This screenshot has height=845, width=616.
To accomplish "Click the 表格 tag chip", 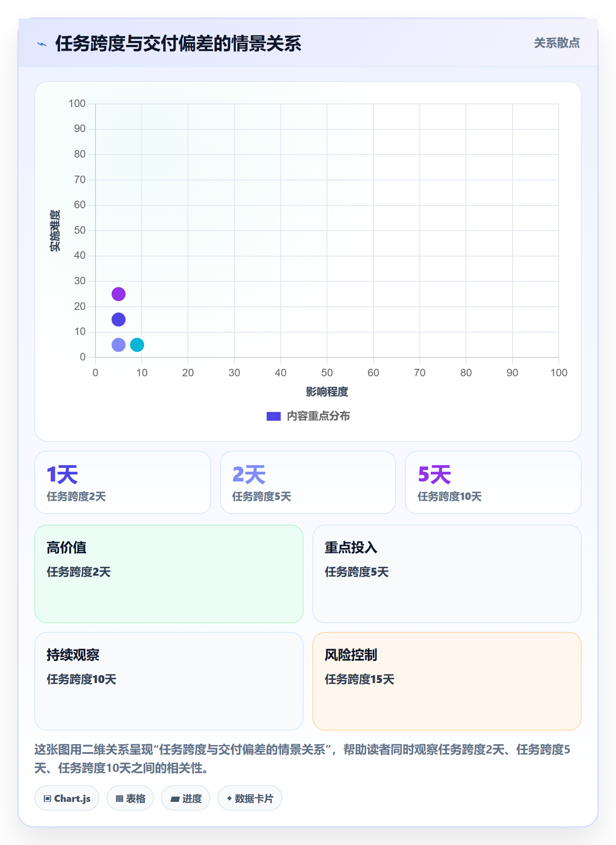I will [130, 798].
